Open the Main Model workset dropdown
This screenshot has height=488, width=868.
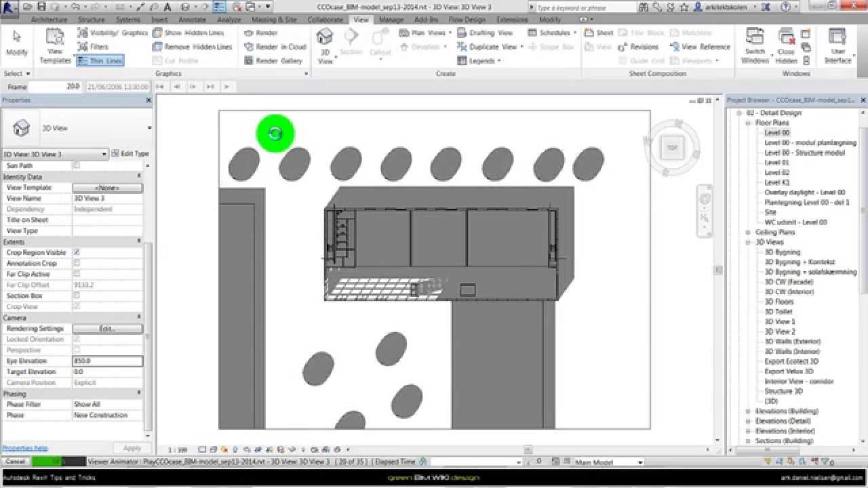point(609,462)
